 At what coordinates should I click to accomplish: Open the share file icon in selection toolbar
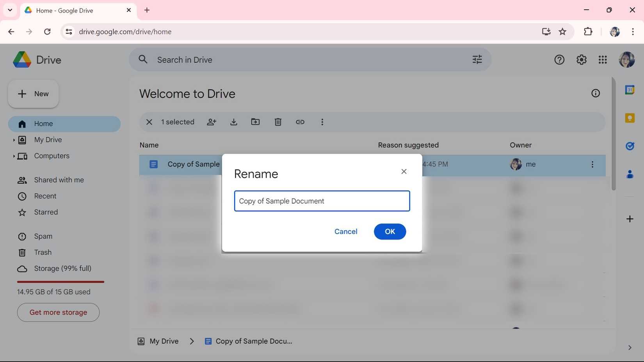(212, 122)
